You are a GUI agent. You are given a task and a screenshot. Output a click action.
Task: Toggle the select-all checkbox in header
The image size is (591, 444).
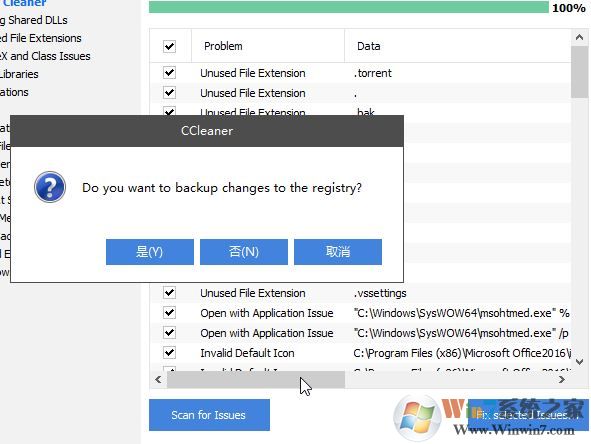pyautogui.click(x=169, y=46)
